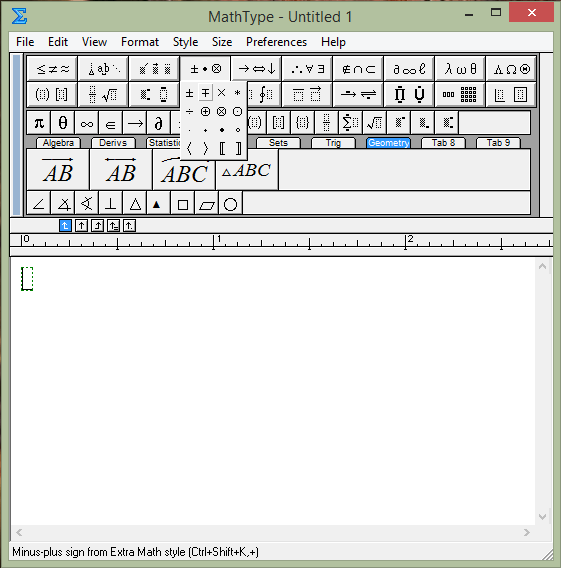This screenshot has height=568, width=561.
Task: Insert the left angle bracket symbol
Action: tap(189, 149)
